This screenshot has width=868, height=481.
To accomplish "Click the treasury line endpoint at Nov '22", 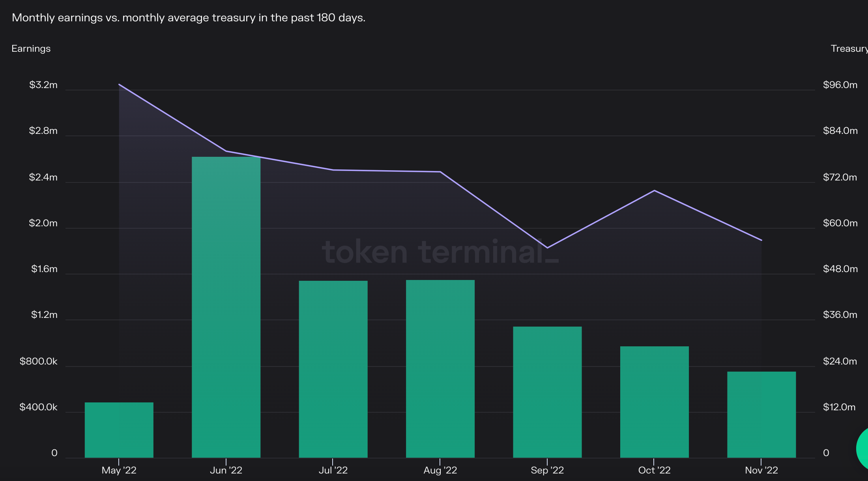I will click(761, 240).
